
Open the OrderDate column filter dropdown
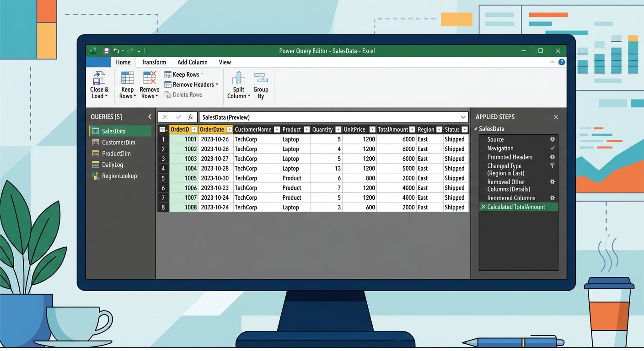(229, 130)
